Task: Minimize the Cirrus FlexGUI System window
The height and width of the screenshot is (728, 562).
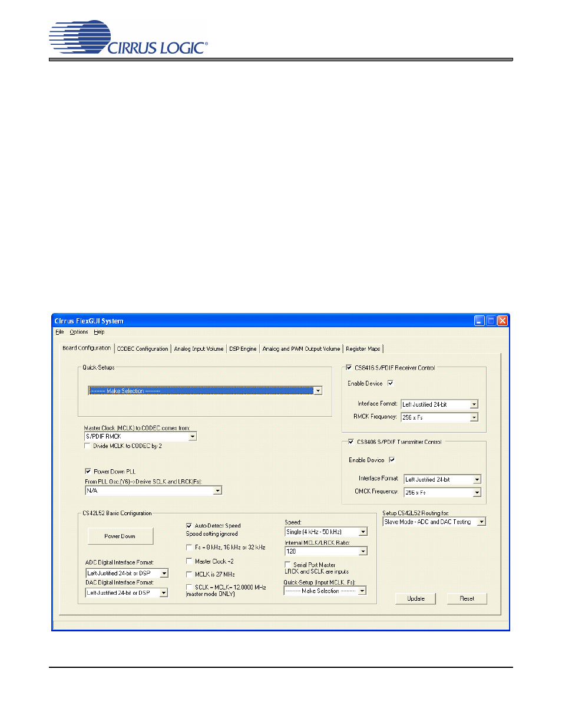Action: (x=480, y=321)
